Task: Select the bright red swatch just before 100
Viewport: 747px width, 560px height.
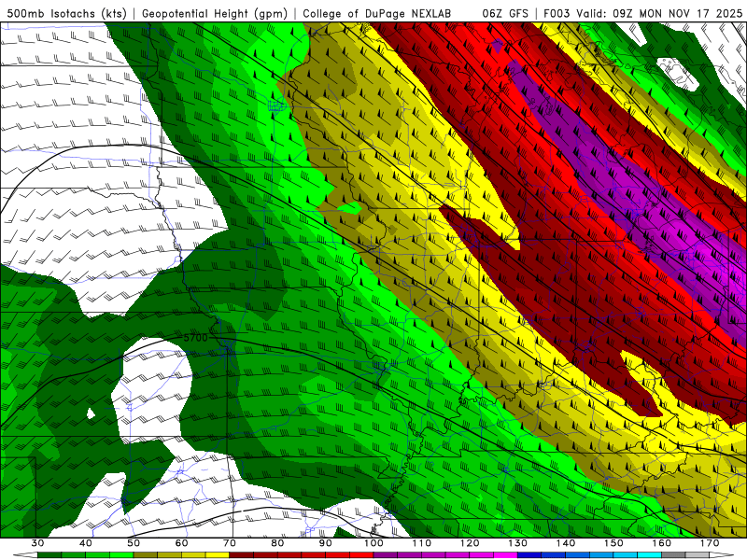Action: (x=361, y=554)
